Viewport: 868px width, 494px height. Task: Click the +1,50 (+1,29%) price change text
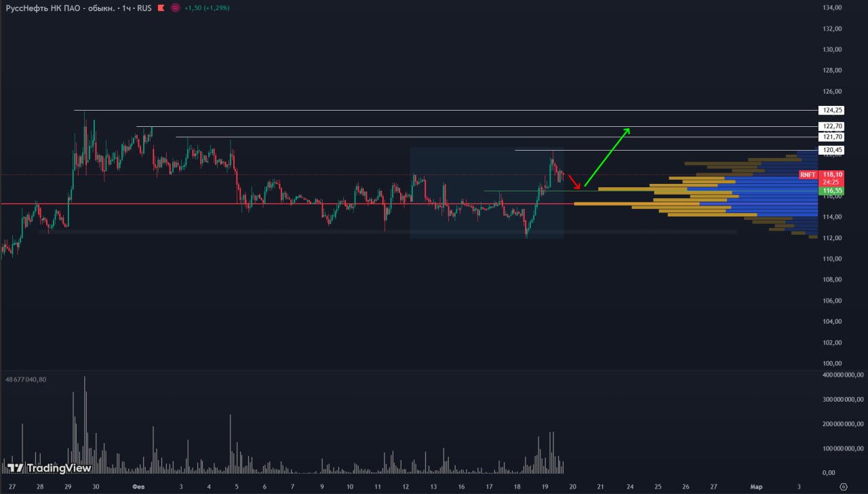[x=209, y=8]
